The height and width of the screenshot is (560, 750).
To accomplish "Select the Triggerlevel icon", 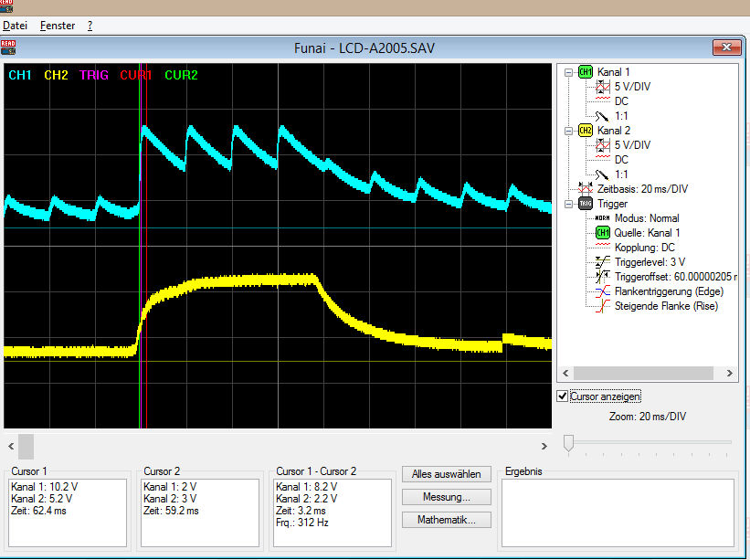I will tap(602, 262).
